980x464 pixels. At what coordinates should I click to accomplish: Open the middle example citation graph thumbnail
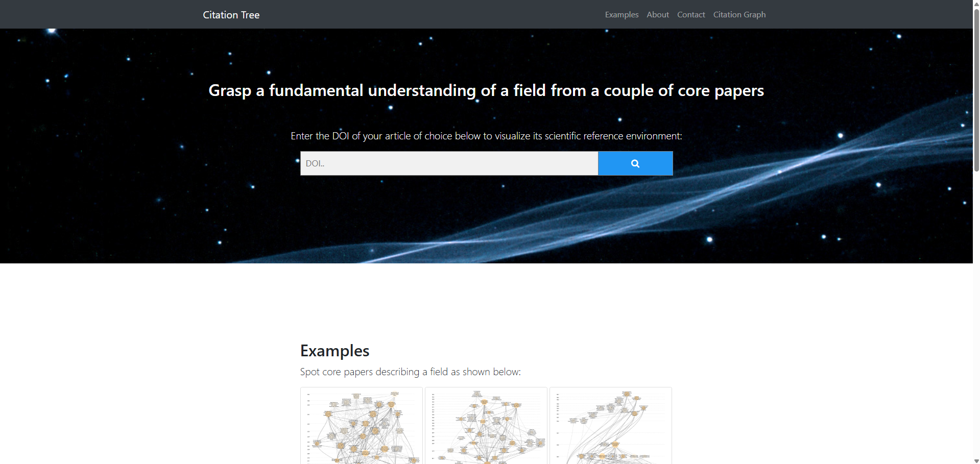[x=486, y=426]
